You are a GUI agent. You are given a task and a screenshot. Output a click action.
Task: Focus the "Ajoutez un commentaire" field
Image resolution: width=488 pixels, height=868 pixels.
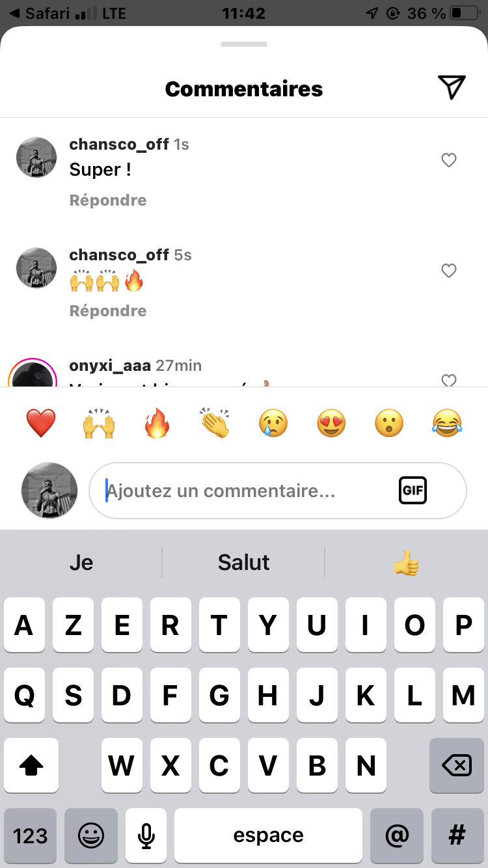(278, 491)
